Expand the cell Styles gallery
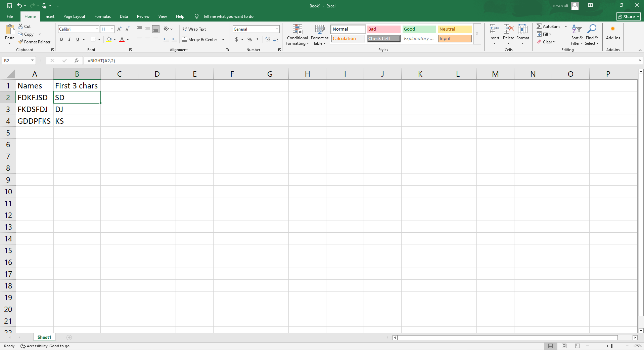 477,34
